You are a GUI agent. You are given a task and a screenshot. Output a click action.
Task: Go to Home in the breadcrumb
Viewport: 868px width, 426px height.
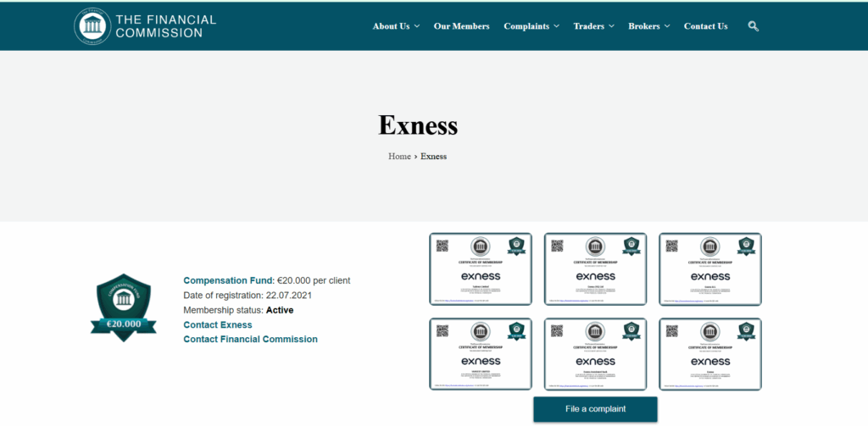click(399, 156)
